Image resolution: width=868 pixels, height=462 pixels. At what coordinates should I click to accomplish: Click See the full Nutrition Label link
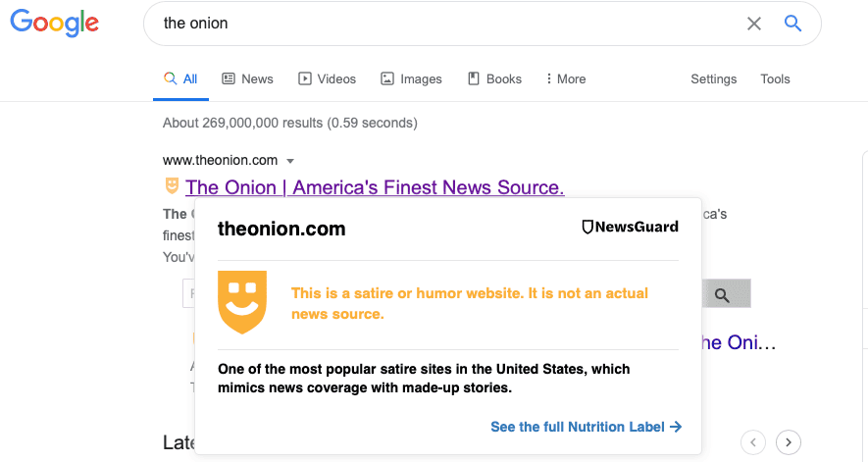click(586, 427)
